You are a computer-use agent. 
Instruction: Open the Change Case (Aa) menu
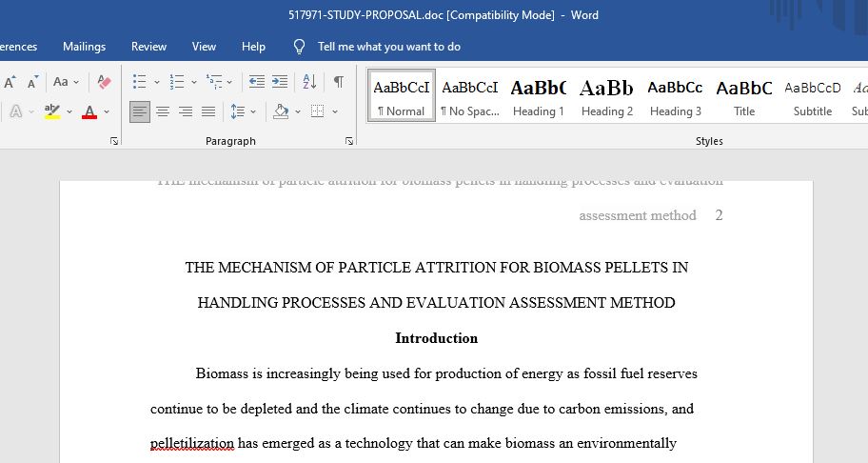pos(66,82)
